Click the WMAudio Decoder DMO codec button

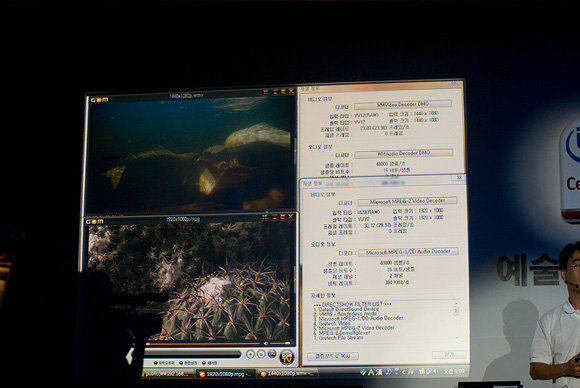click(x=404, y=153)
